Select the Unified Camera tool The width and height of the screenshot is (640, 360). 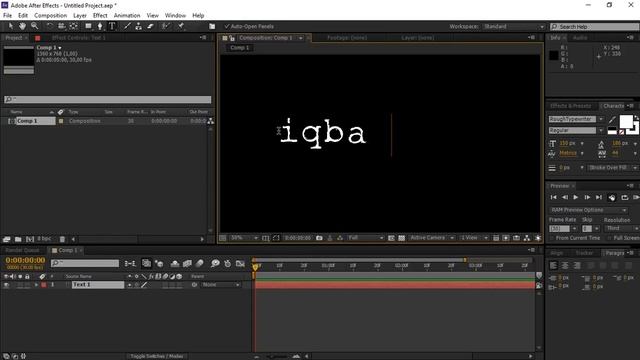pyautogui.click(x=61, y=26)
